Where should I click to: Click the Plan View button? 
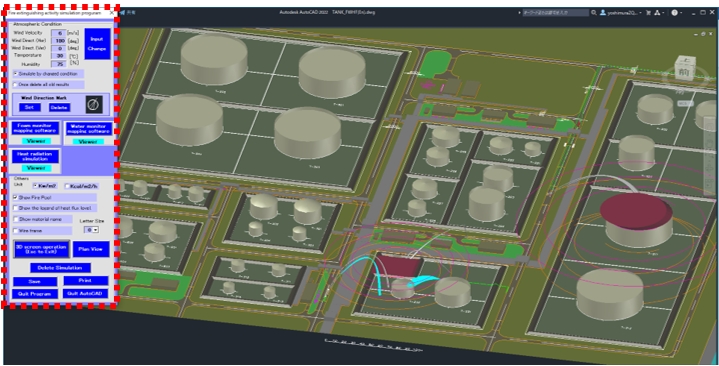[91, 250]
